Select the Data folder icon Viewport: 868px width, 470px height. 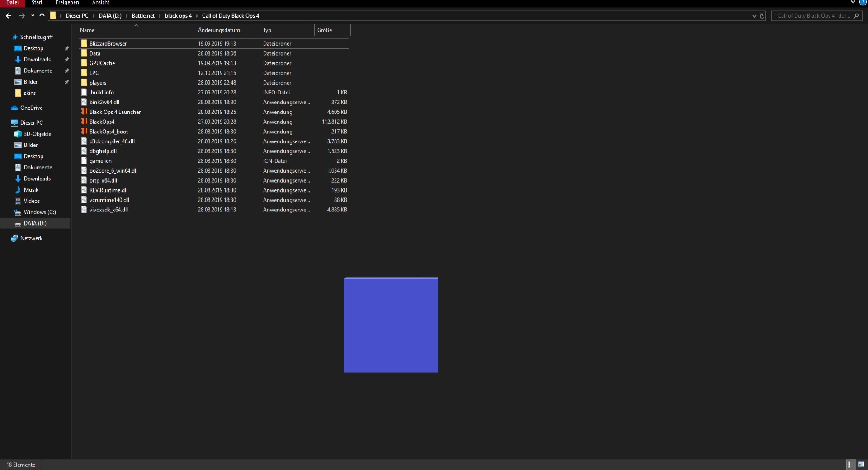84,53
